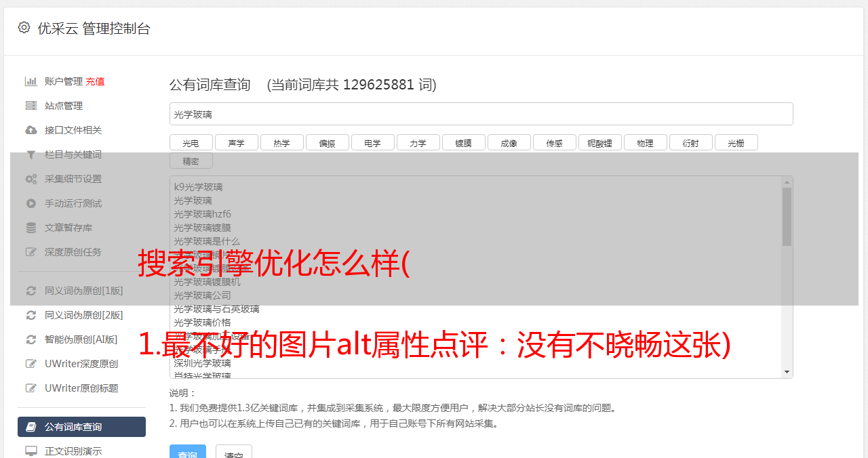Open the 文章暂存库 database icon
Image resolution: width=868 pixels, height=458 pixels.
[x=31, y=228]
